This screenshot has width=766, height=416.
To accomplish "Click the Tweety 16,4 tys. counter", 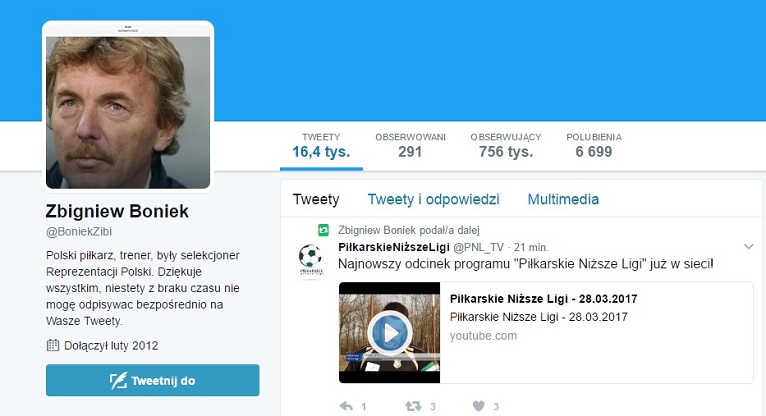I will coord(321,146).
